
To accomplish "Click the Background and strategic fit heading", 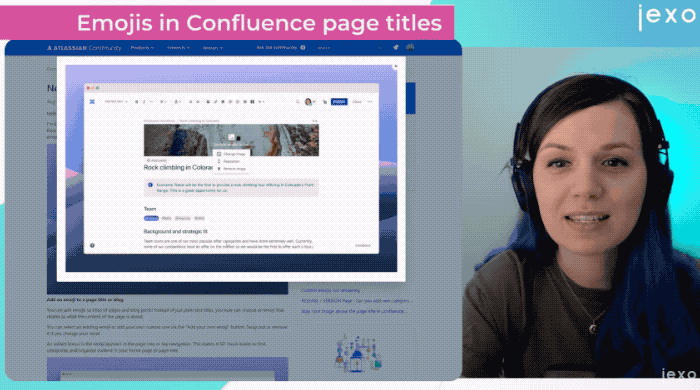I will pyautogui.click(x=175, y=231).
